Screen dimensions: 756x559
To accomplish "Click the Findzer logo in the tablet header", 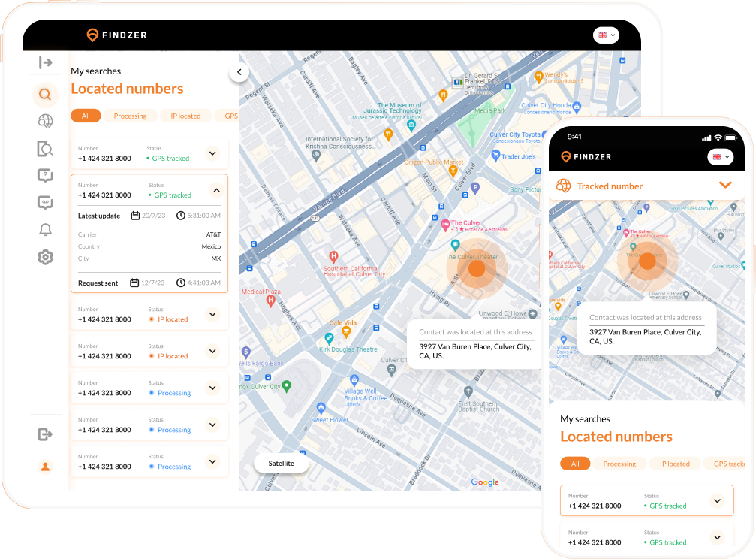I will click(x=116, y=35).
